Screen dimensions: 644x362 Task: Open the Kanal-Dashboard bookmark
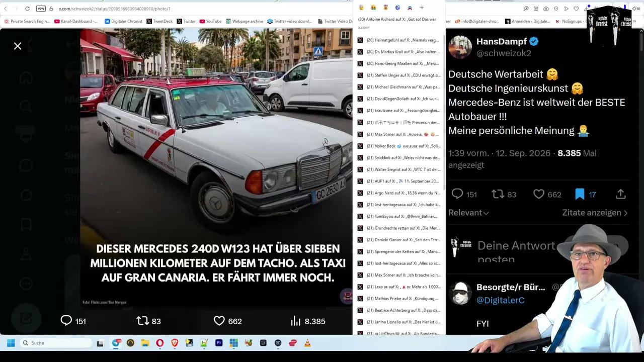coord(76,21)
